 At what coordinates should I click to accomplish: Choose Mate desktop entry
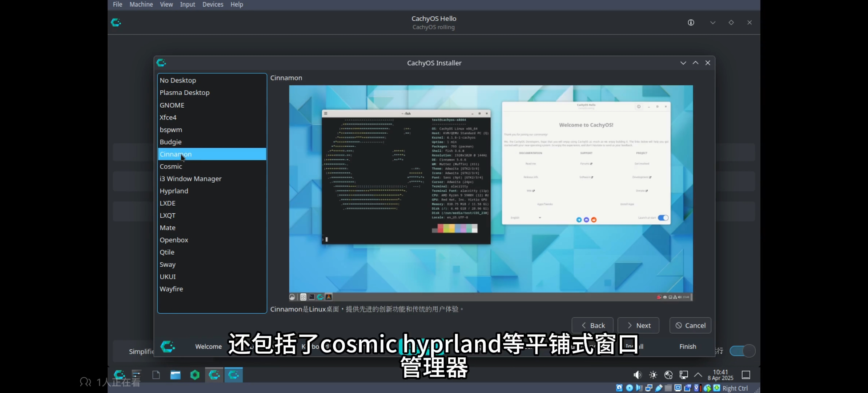point(212,227)
